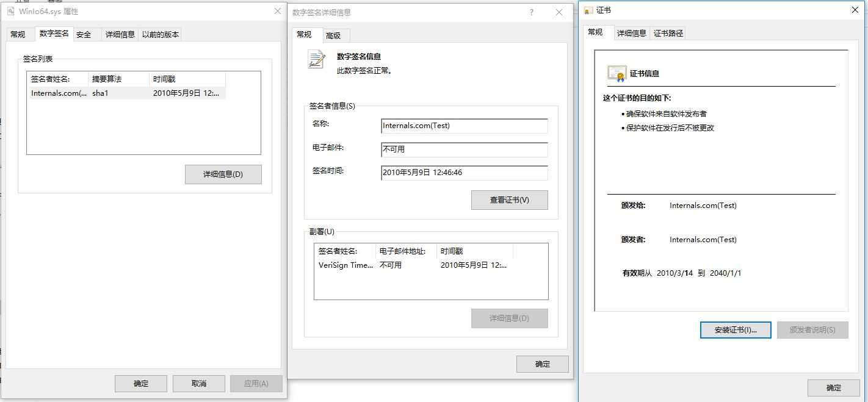Viewport: 868px width, 402px height.
Task: Close the 证书 window
Action: click(x=855, y=10)
